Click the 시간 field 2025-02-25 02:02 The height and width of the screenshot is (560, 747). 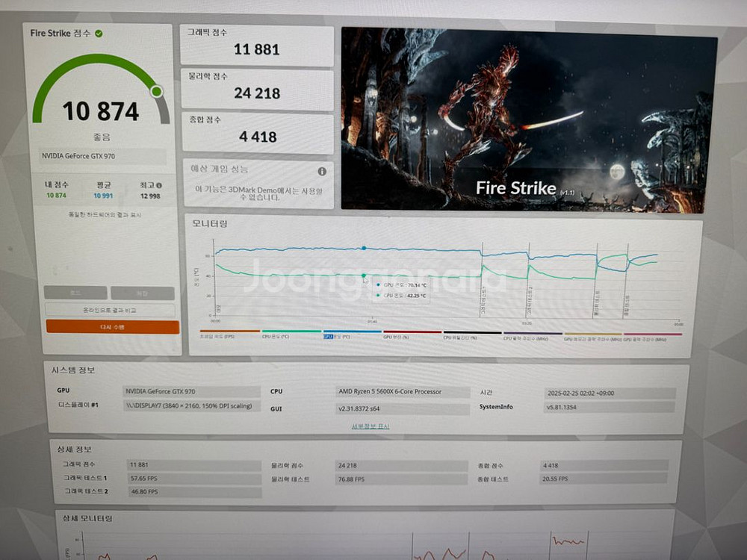tap(610, 393)
